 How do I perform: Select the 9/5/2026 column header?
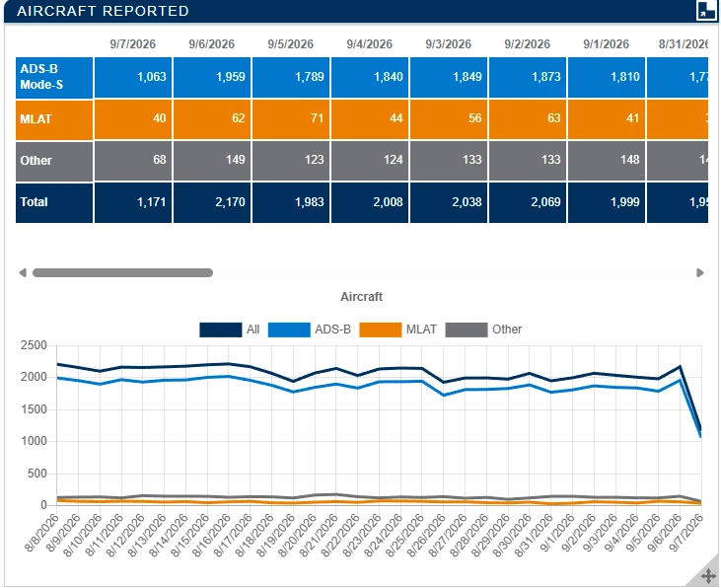pos(291,44)
